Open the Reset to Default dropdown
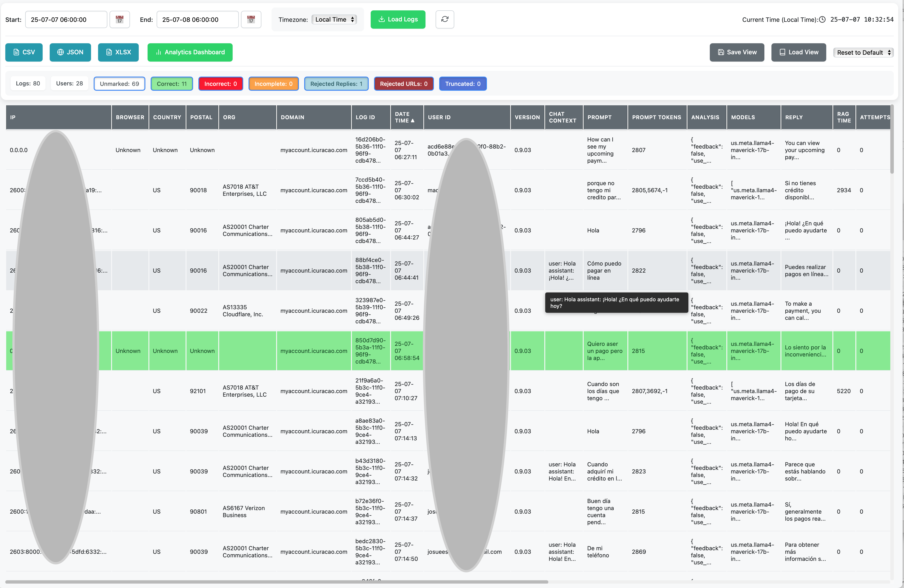This screenshot has width=904, height=588. click(863, 53)
